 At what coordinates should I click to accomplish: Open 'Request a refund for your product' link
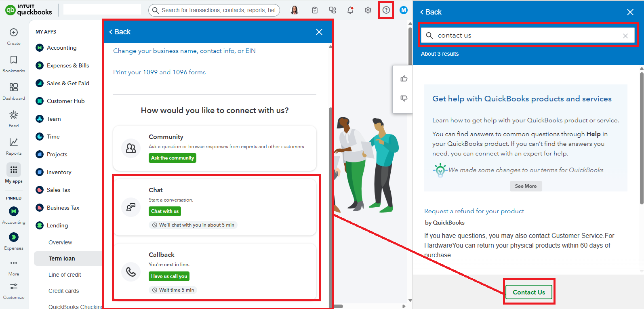pyautogui.click(x=474, y=211)
